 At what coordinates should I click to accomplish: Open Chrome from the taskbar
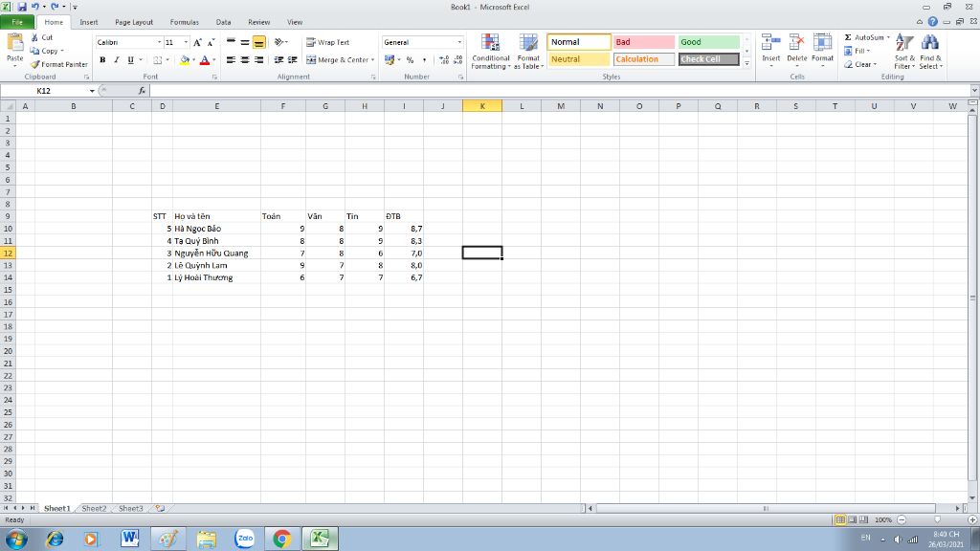click(x=282, y=539)
